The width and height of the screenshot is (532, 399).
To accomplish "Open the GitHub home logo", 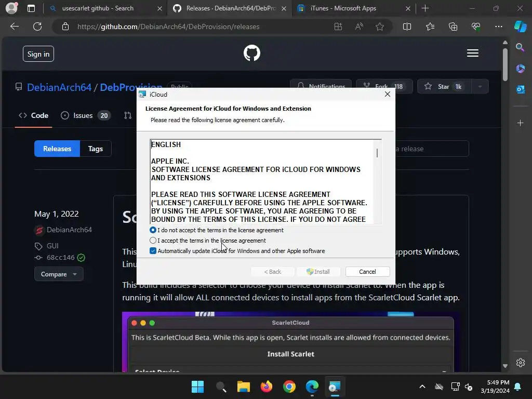I will click(x=252, y=53).
